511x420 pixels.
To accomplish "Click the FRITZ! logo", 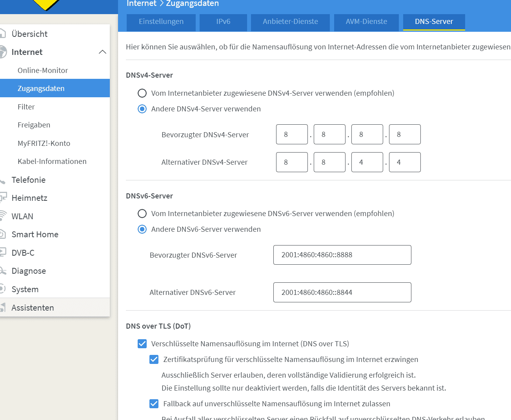I will click(x=46, y=5).
